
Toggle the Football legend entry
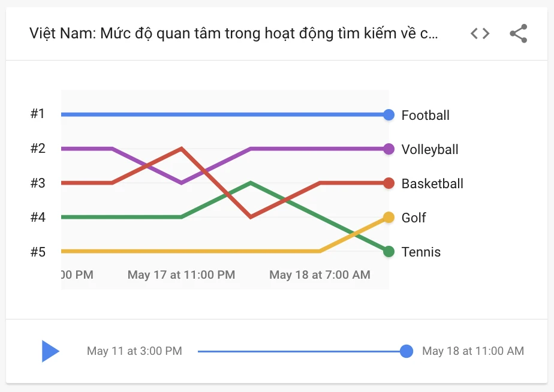pos(426,115)
